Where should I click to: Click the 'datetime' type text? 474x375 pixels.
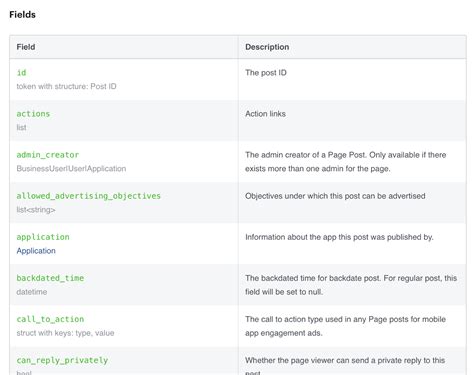[32, 292]
